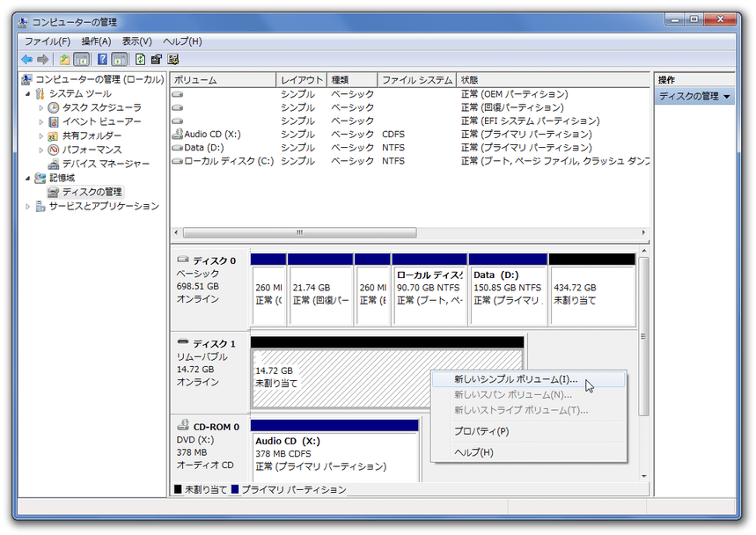Click the blue Help question mark icon
The width and height of the screenshot is (756, 535).
pos(102,59)
